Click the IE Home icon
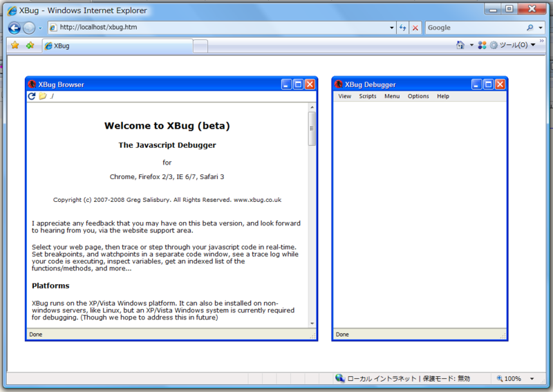553x392 pixels. [x=460, y=45]
